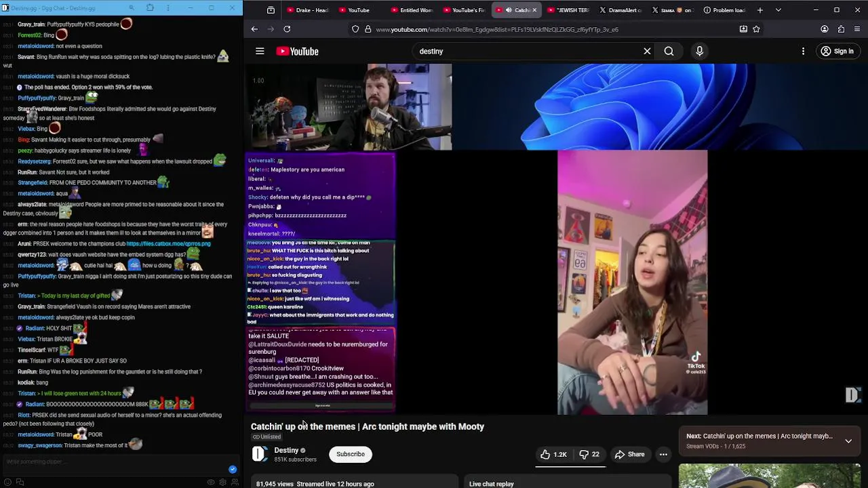Click the video title text
This screenshot has height=488, width=868.
click(x=368, y=426)
